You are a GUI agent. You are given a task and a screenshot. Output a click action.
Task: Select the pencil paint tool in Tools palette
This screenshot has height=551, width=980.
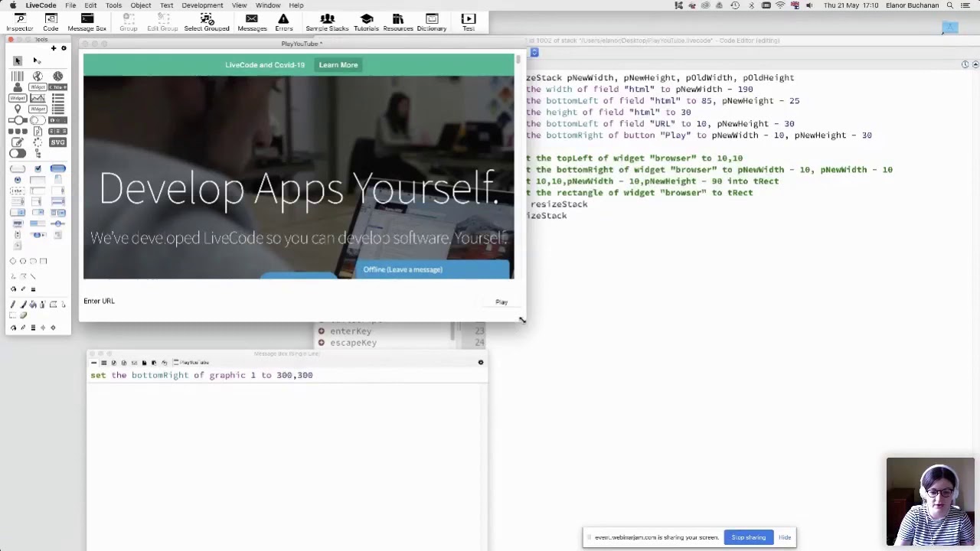(13, 305)
